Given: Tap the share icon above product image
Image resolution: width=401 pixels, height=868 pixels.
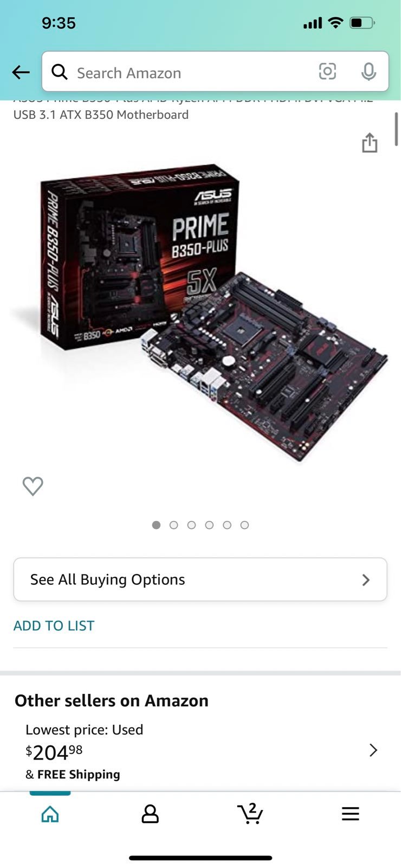Looking at the screenshot, I should coord(370,143).
